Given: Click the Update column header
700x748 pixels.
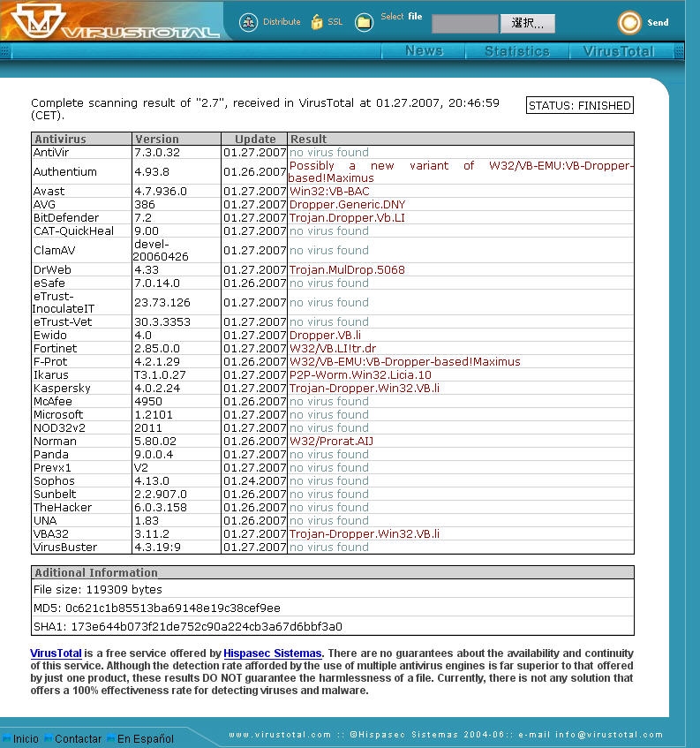Looking at the screenshot, I should click(254, 139).
